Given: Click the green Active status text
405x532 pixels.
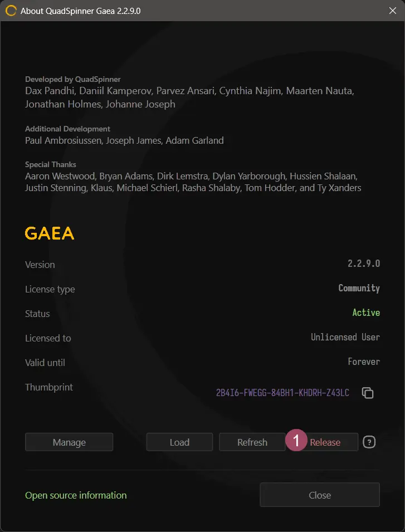Looking at the screenshot, I should pyautogui.click(x=366, y=313).
